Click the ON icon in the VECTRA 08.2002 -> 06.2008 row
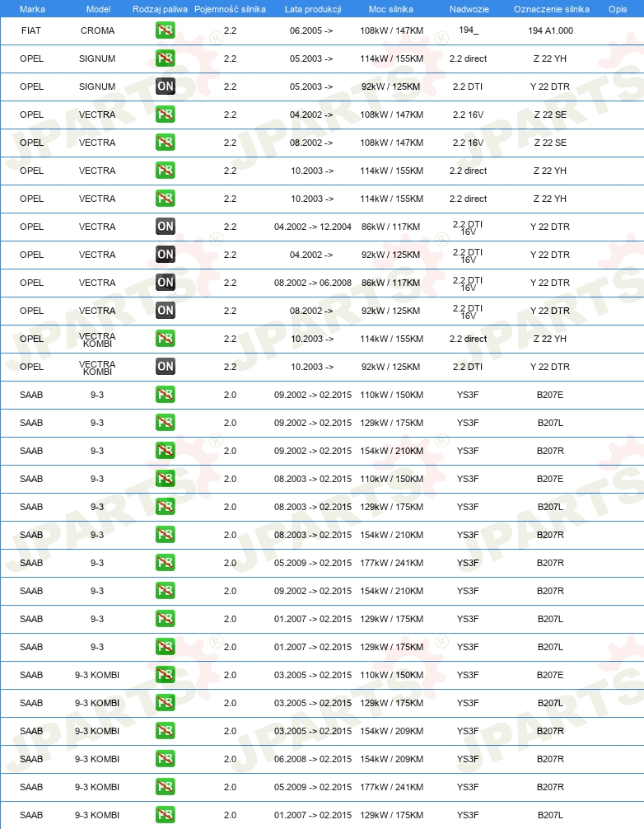Viewport: 644px width, 829px height. coord(166,283)
